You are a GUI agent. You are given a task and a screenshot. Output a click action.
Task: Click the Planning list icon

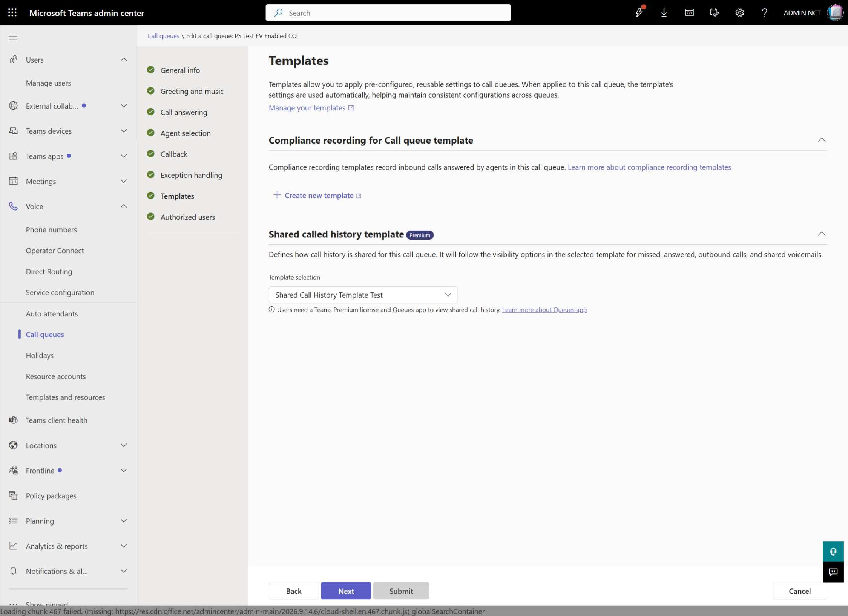(x=14, y=521)
